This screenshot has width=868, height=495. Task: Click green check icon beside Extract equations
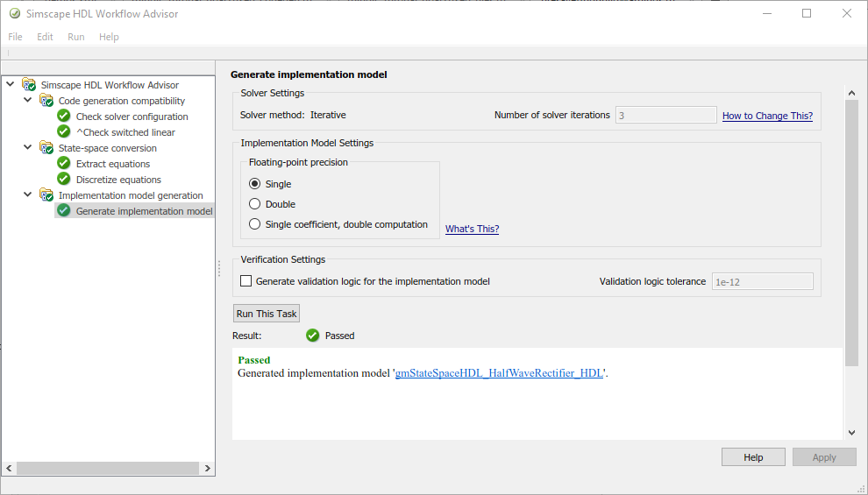tap(64, 164)
